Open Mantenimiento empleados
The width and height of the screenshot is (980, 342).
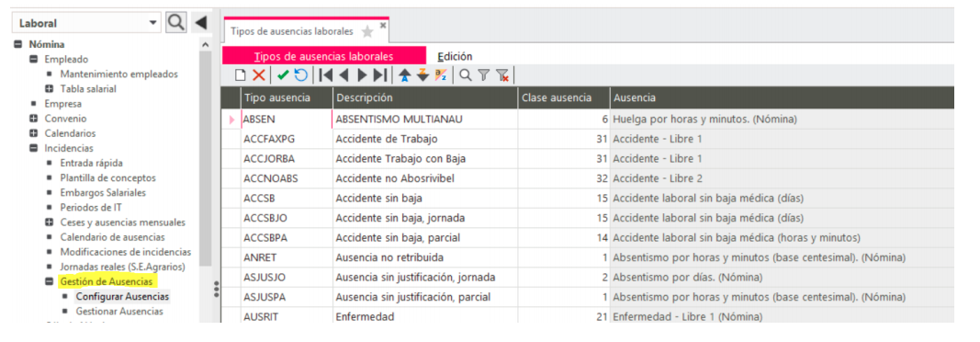(x=118, y=74)
